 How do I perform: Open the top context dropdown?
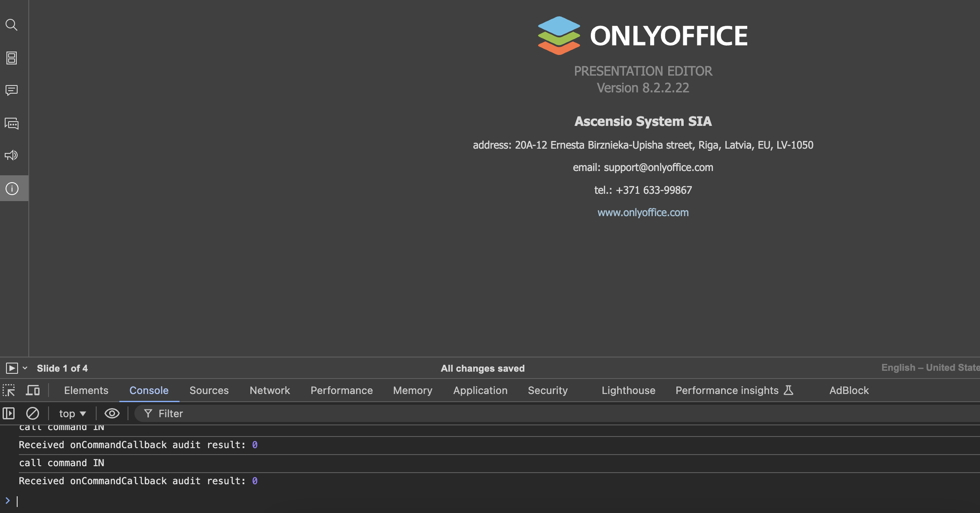click(x=73, y=413)
